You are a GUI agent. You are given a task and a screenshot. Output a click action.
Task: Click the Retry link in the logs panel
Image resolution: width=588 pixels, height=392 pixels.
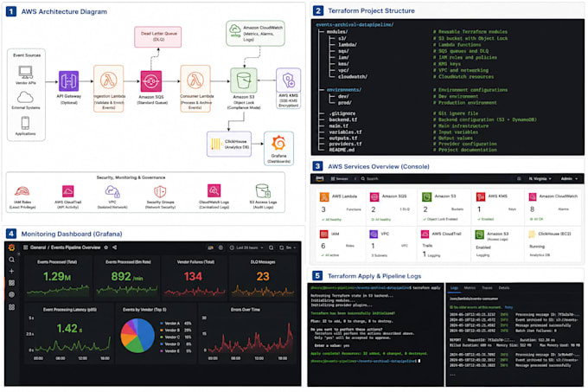click(508, 307)
